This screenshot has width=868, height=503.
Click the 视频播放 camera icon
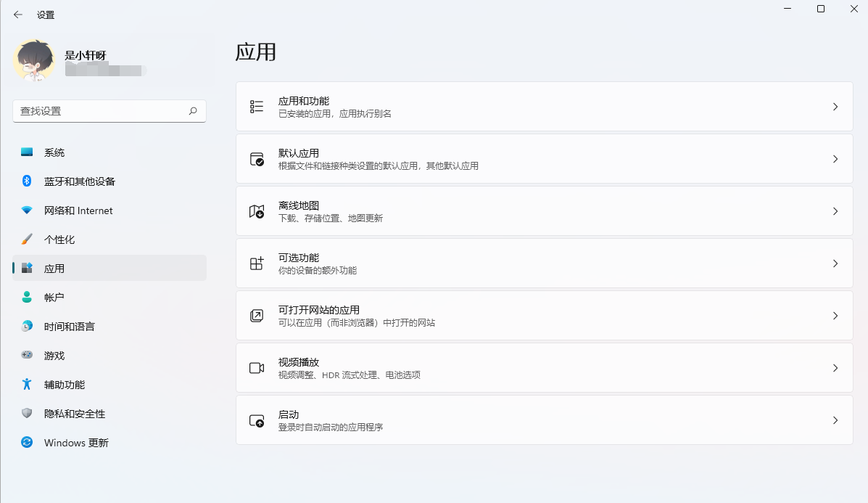(256, 368)
